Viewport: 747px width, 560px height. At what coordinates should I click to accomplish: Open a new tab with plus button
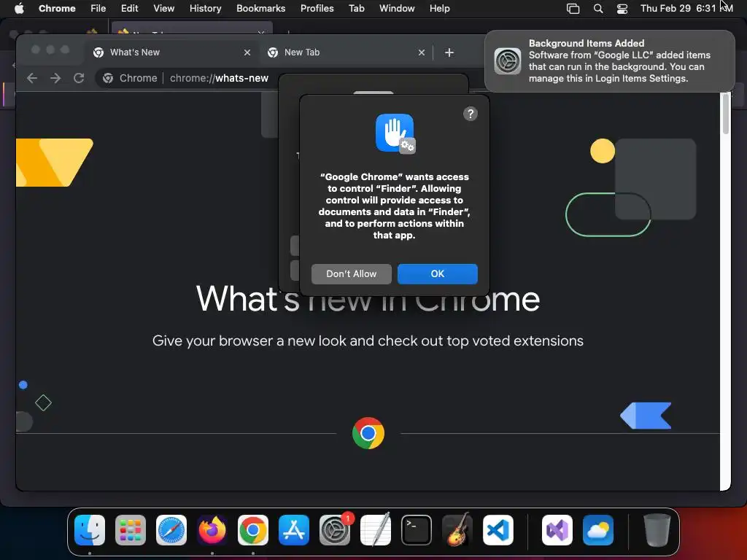449,52
